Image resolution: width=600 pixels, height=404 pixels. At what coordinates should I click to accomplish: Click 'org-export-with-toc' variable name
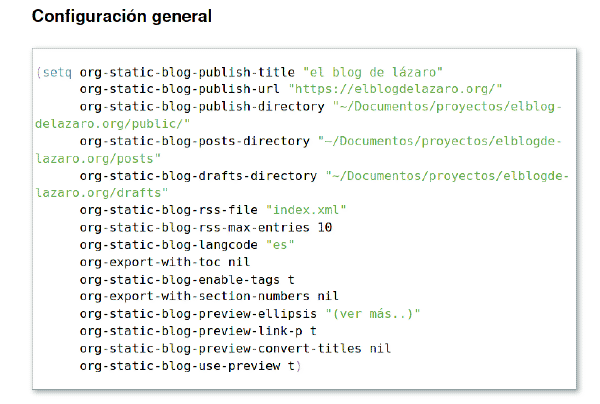[x=150, y=262]
